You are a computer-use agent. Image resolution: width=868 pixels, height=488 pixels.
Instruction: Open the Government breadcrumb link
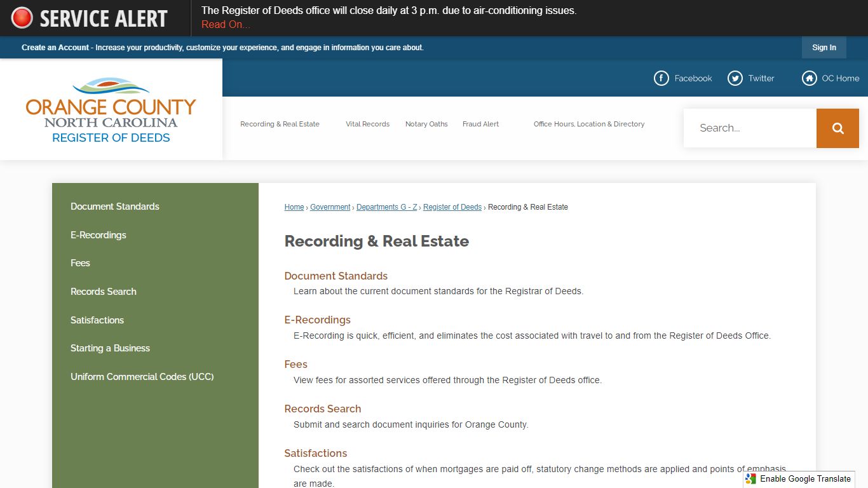[x=330, y=207]
